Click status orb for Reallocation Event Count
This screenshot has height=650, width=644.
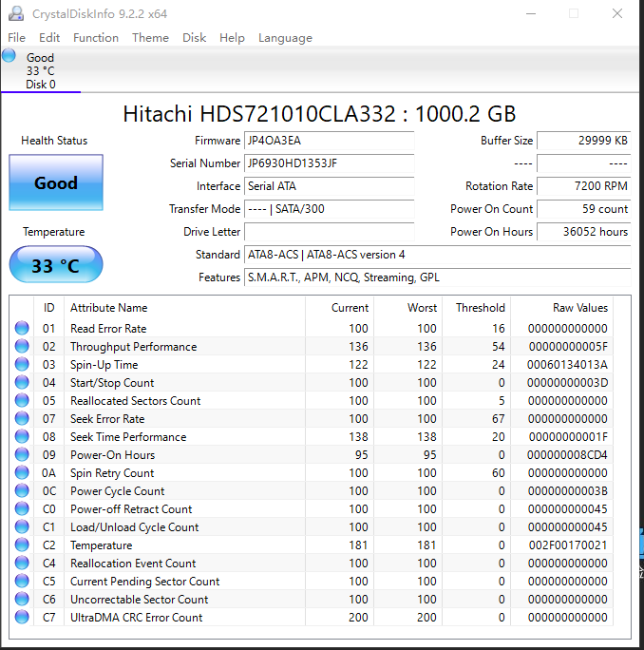[22, 563]
